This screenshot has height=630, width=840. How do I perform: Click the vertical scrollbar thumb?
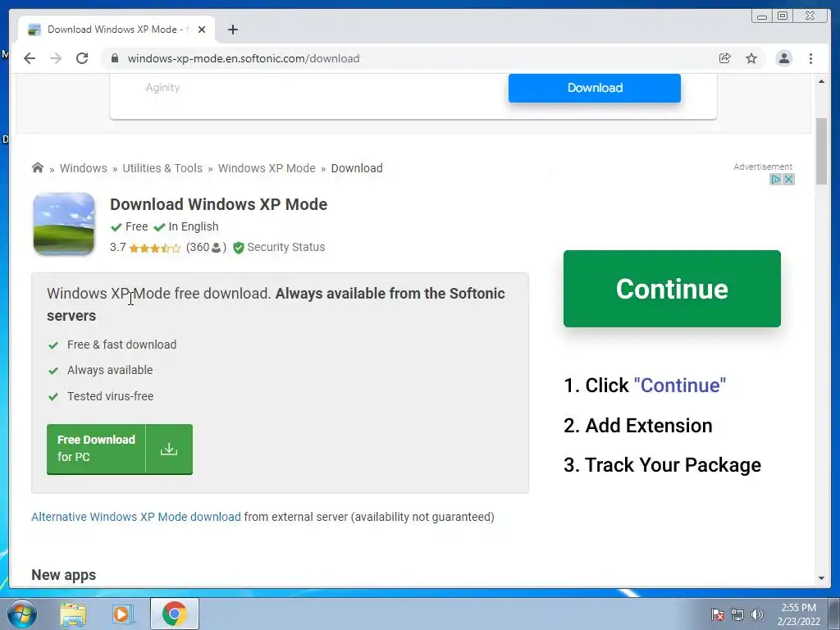coord(821,151)
